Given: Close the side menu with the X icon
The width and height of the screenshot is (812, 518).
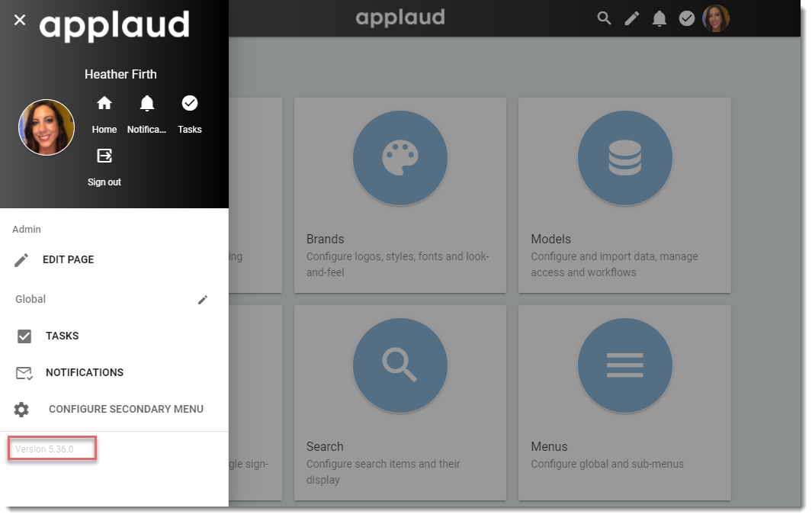Looking at the screenshot, I should click(20, 20).
